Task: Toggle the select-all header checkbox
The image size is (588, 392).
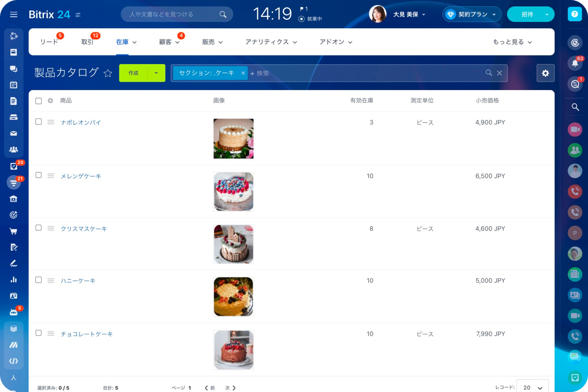Action: pyautogui.click(x=39, y=101)
